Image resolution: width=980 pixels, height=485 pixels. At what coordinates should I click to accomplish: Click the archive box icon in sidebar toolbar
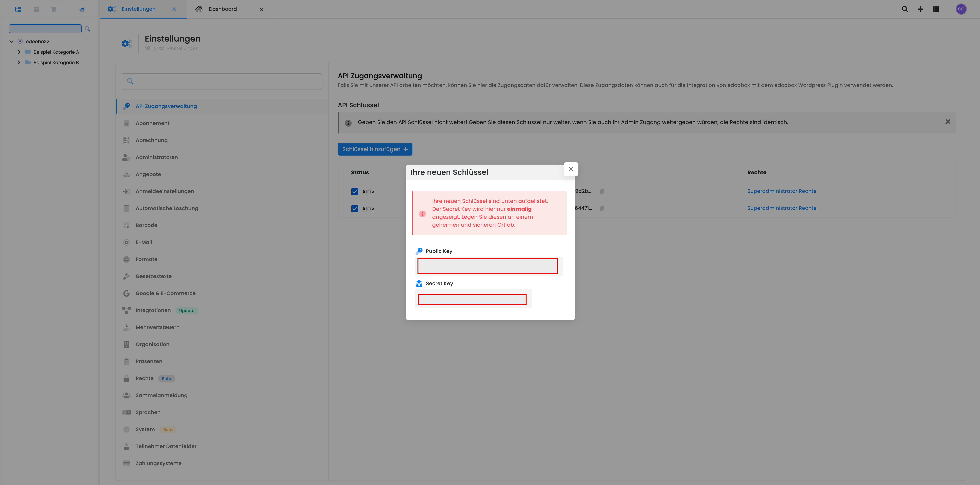tap(36, 9)
